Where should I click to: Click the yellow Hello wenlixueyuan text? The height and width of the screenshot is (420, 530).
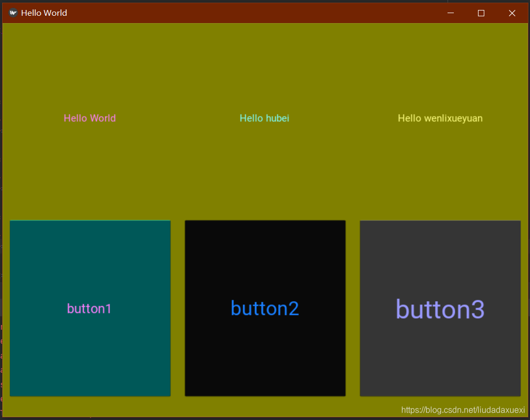tap(440, 118)
